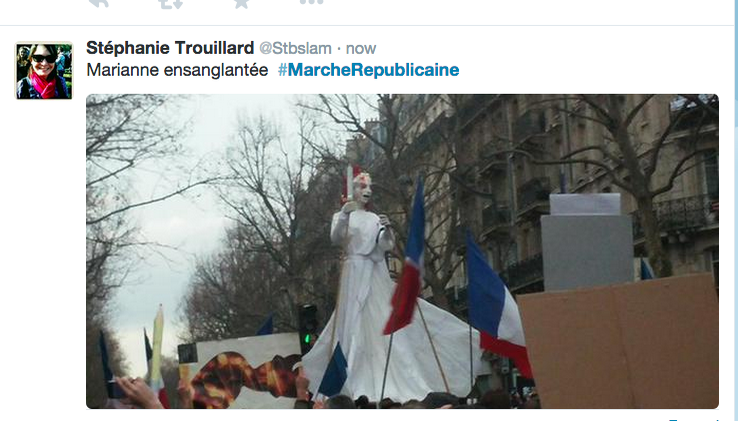Click the 'now' timestamp of the tweet
This screenshot has height=421, width=738.
(361, 49)
